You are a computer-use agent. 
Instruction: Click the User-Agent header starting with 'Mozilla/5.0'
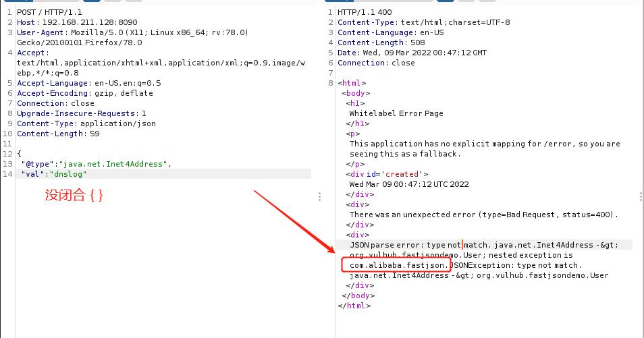132,32
